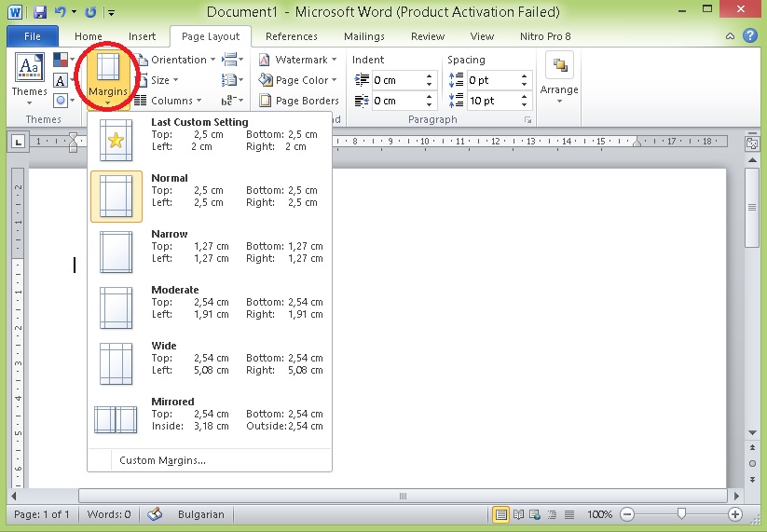The image size is (767, 532).
Task: Click Custom Margins... at the menu bottom
Action: 162,460
